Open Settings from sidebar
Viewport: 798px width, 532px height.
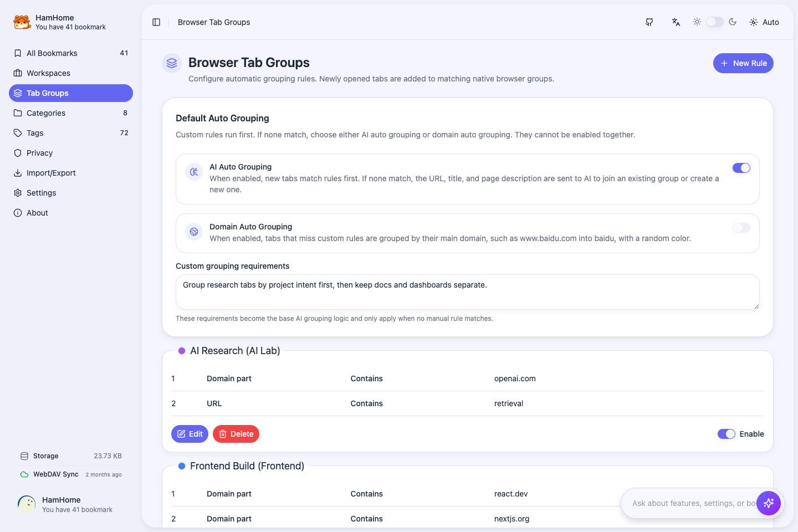click(71, 193)
